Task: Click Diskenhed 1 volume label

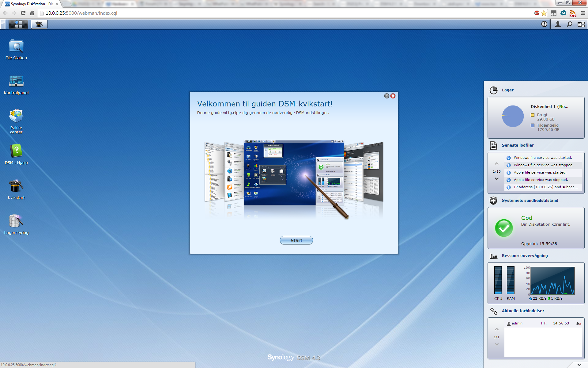Action: click(549, 107)
